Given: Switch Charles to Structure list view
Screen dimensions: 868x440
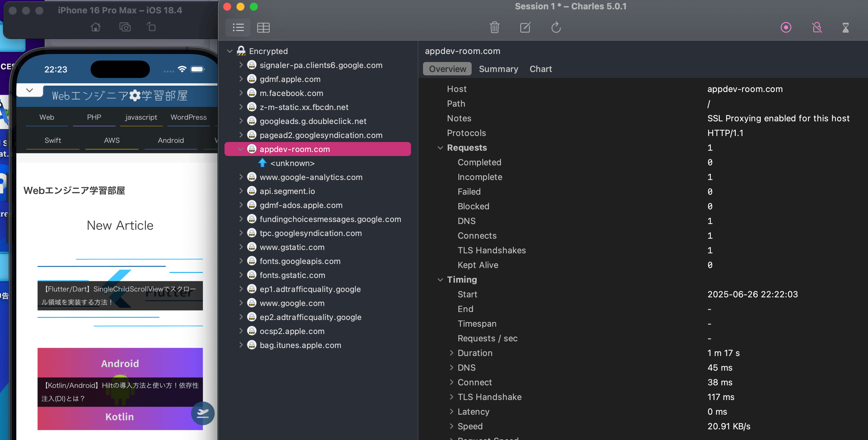Looking at the screenshot, I should tap(238, 27).
